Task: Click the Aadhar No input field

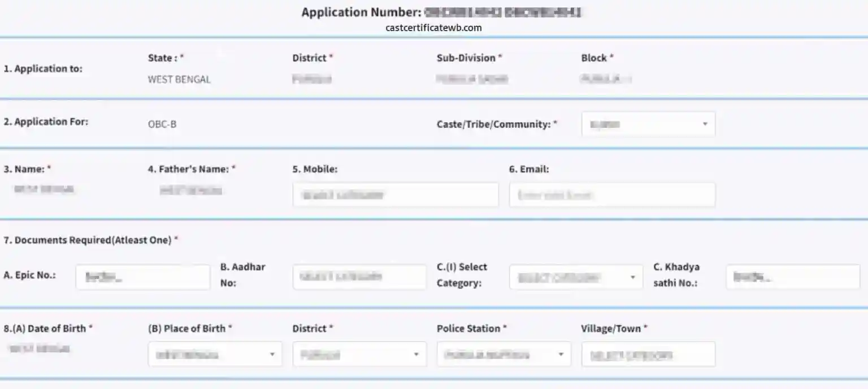Action: [359, 276]
